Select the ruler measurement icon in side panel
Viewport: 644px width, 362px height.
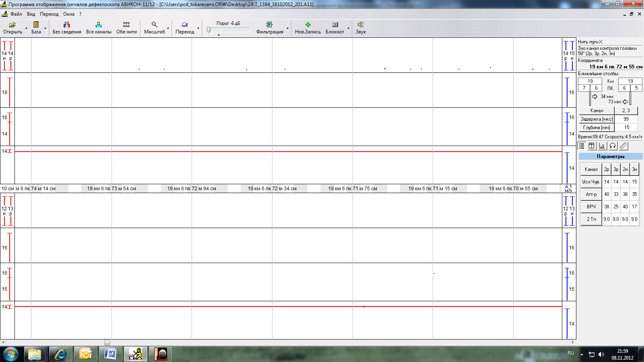623,146
